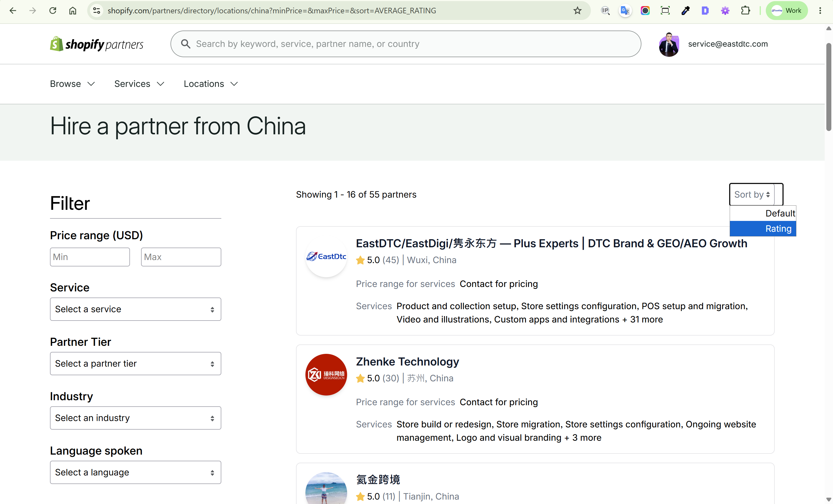
Task: Open the 氦金跨境 partner link
Action: 378,480
